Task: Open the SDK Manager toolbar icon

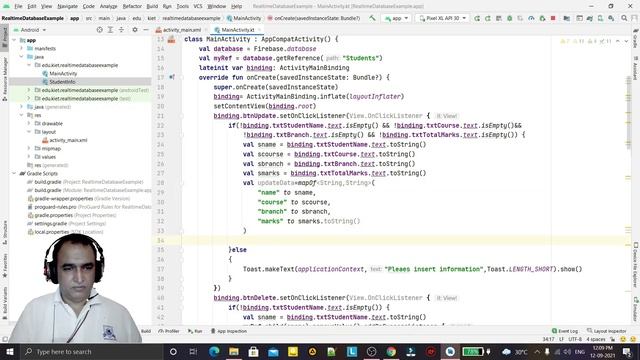Action: pyautogui.click(x=611, y=18)
